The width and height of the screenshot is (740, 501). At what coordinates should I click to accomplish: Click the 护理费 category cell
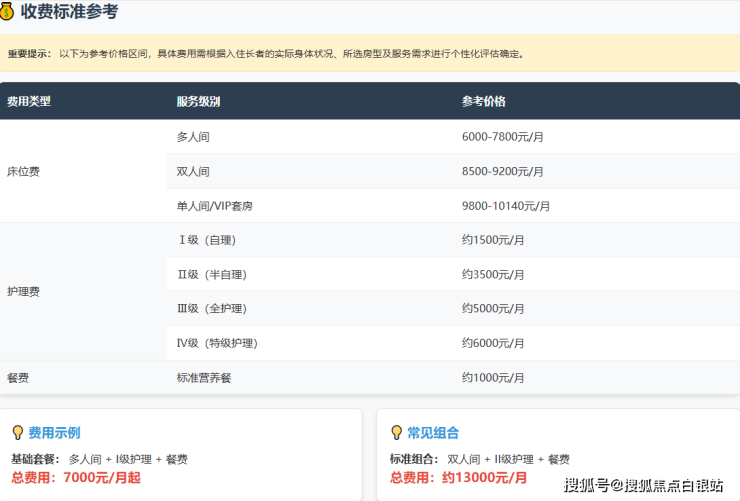[23, 291]
